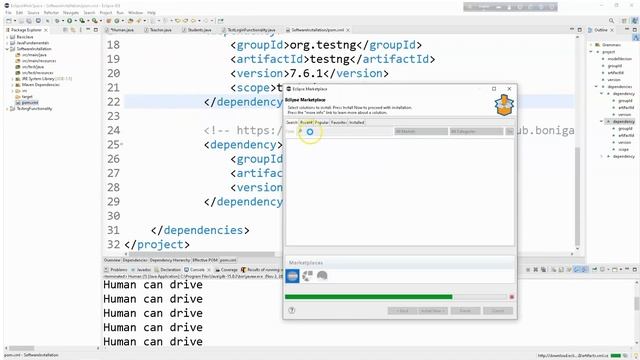Viewport: 640px width, 360px height.
Task: Toggle Link with Editor in Package Explorer
Action: (73, 30)
